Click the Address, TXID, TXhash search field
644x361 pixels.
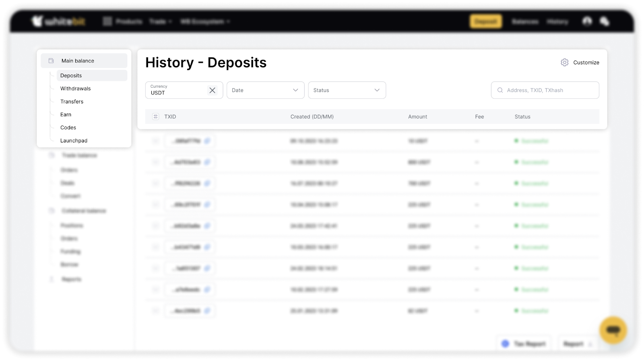click(x=549, y=90)
